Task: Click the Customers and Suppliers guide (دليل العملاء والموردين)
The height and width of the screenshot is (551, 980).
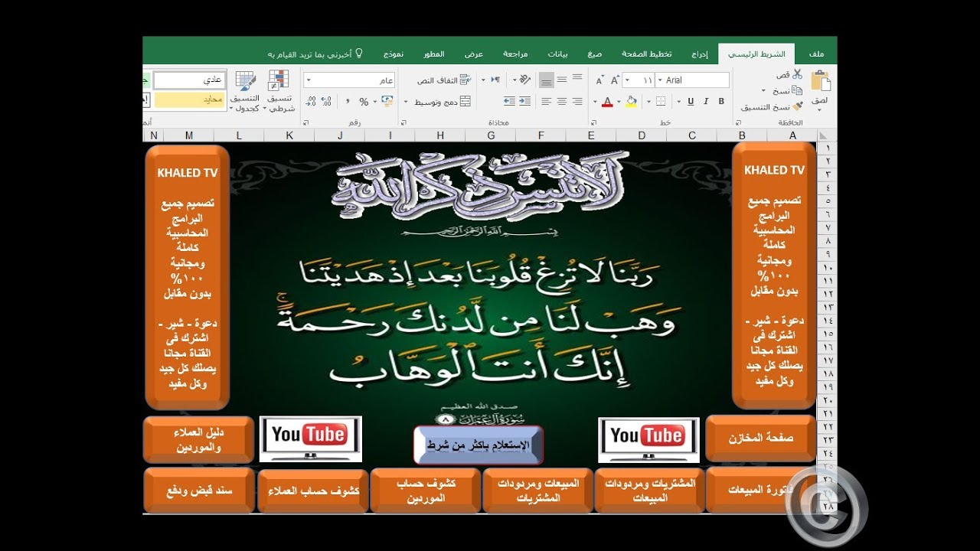Action: coord(198,440)
